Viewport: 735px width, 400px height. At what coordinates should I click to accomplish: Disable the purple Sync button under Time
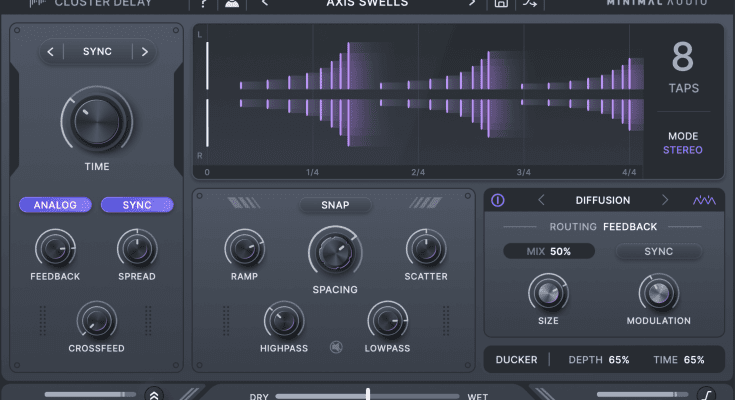[137, 205]
